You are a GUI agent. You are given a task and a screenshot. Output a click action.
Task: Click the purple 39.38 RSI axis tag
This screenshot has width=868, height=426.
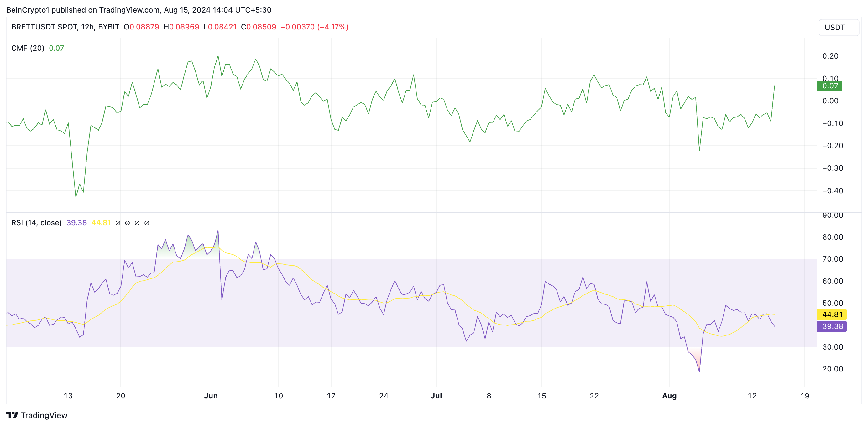click(x=832, y=326)
